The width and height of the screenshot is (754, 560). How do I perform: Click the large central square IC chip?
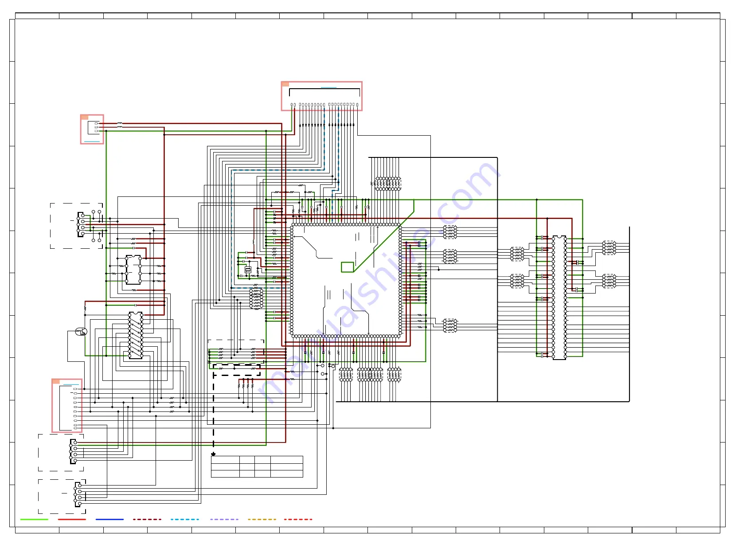tap(346, 280)
